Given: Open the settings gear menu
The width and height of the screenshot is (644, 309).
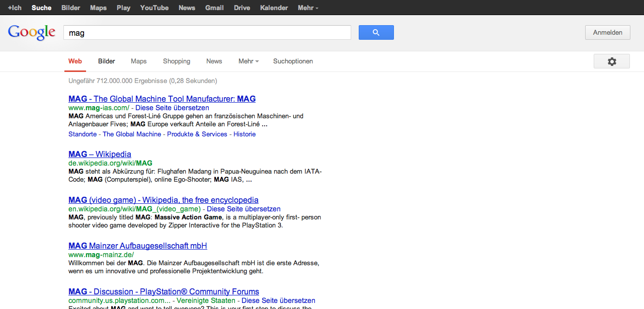Looking at the screenshot, I should [611, 61].
